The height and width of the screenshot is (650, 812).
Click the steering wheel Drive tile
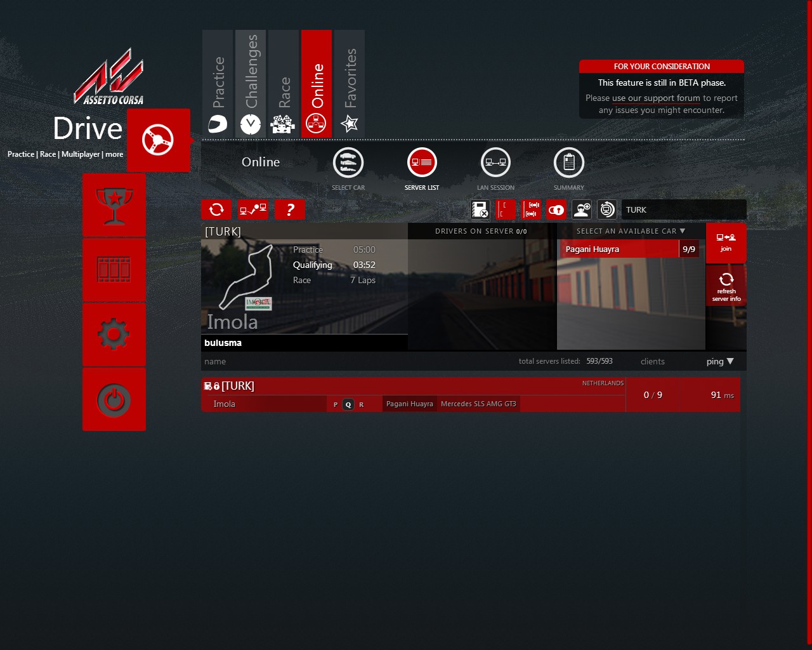click(x=158, y=140)
